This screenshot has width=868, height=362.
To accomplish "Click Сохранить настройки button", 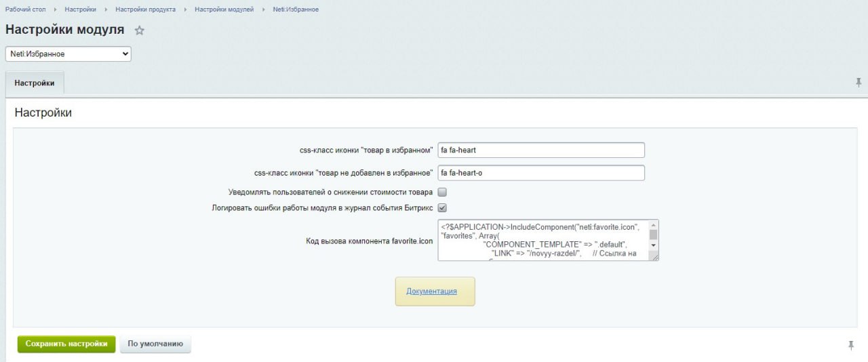I will pyautogui.click(x=66, y=344).
